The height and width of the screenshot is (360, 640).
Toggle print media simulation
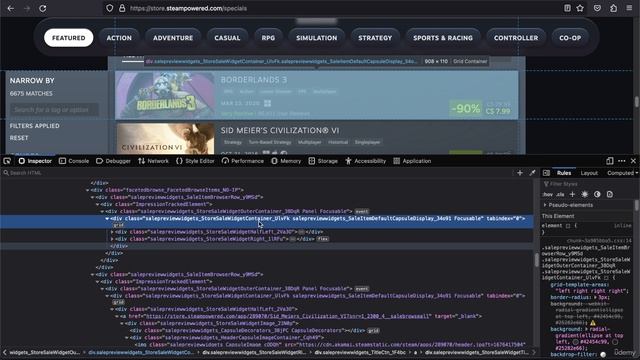click(x=610, y=194)
